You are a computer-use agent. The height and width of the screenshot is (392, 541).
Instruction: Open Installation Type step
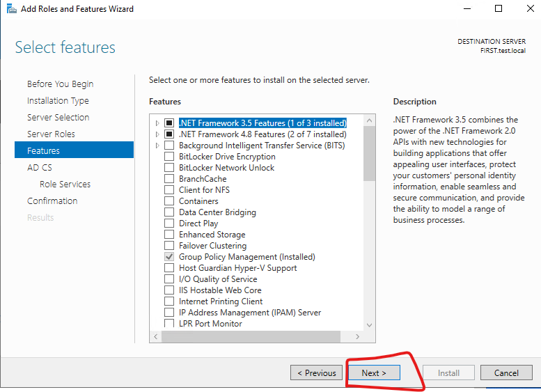58,100
